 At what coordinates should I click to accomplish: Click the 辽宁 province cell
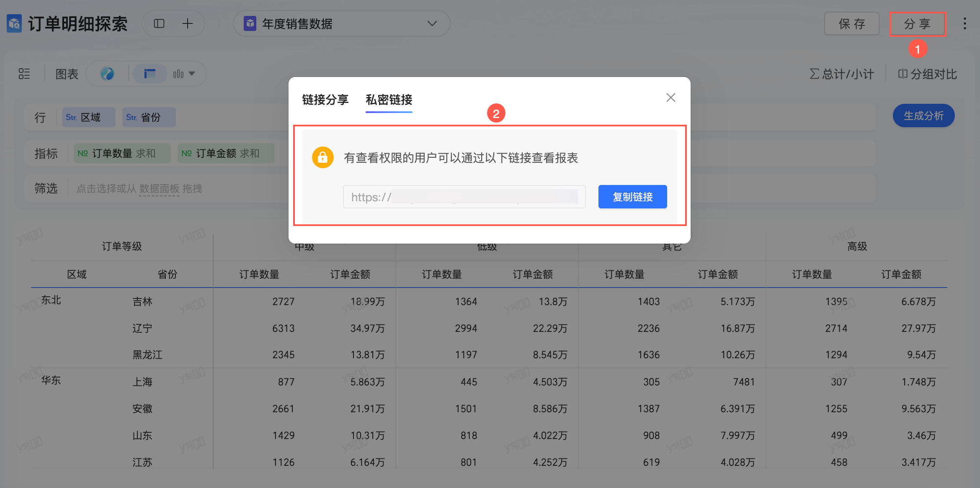[x=142, y=328]
